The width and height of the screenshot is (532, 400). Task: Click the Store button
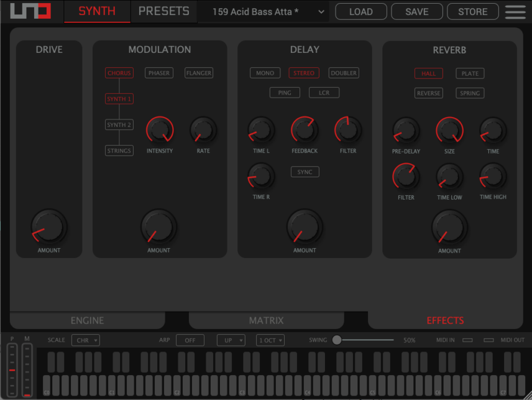473,12
